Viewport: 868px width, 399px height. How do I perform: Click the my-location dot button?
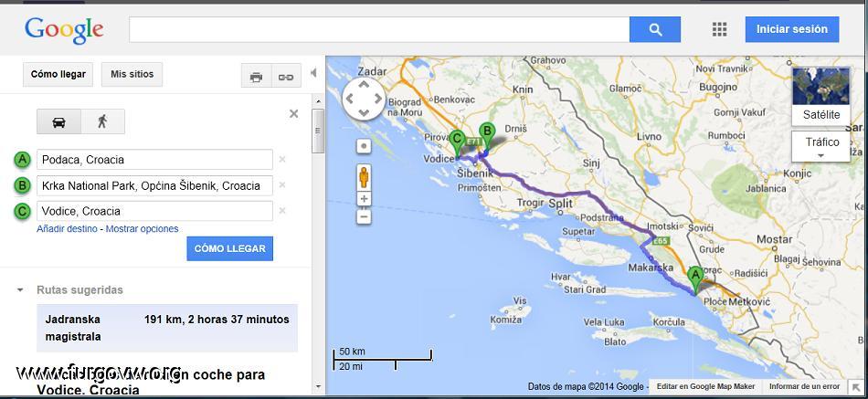(x=364, y=146)
